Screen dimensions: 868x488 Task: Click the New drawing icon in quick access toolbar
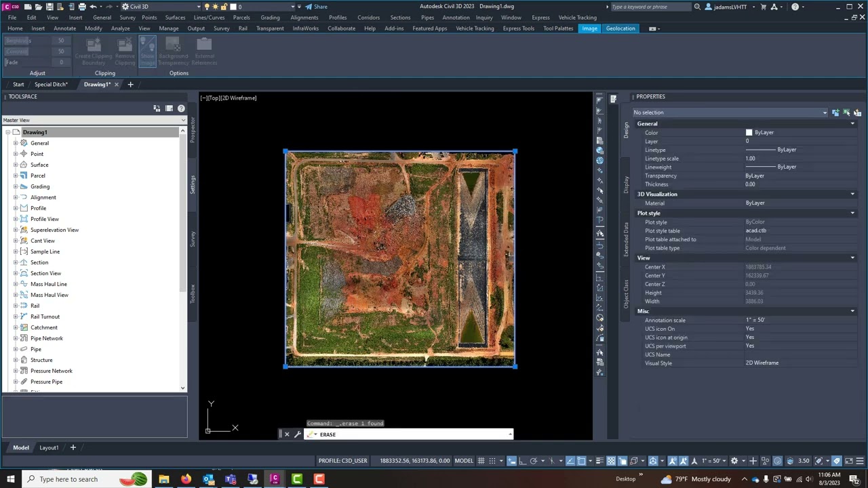click(28, 7)
